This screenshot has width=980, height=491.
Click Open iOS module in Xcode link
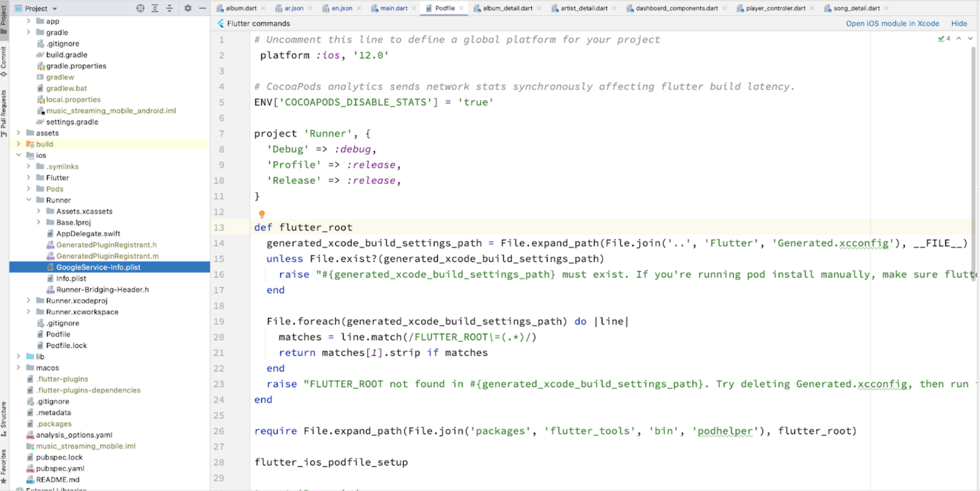(x=892, y=24)
